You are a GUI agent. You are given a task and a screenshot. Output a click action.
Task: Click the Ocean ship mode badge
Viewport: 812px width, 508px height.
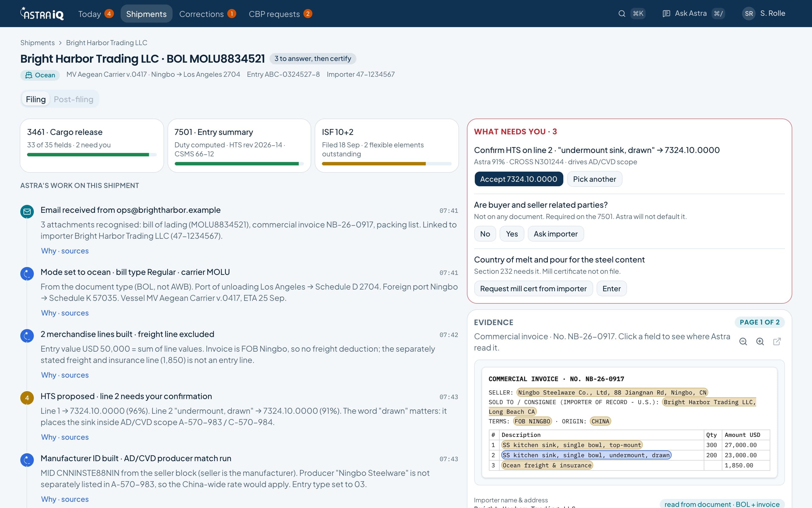[x=40, y=75]
